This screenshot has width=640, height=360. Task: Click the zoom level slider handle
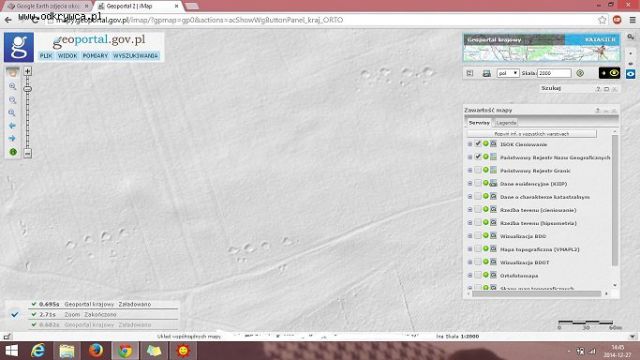click(x=27, y=89)
